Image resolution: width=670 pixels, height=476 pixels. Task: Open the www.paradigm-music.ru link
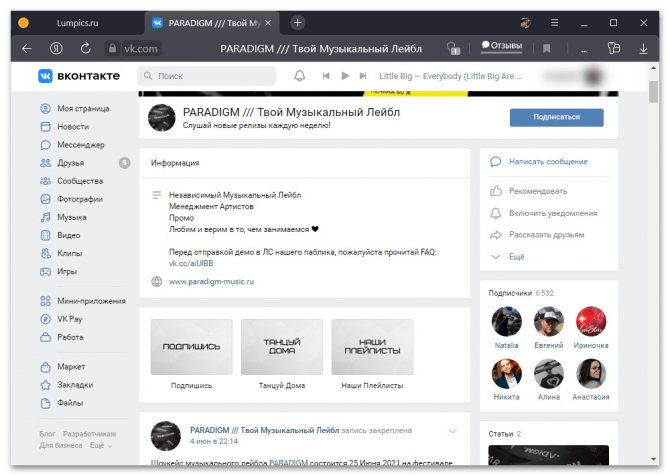(211, 282)
